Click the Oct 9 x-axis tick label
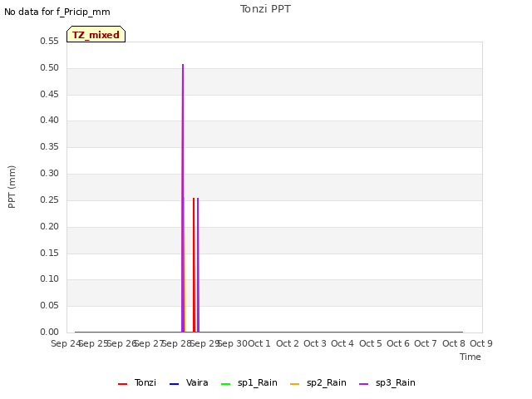This screenshot has height=399, width=532. tap(481, 343)
